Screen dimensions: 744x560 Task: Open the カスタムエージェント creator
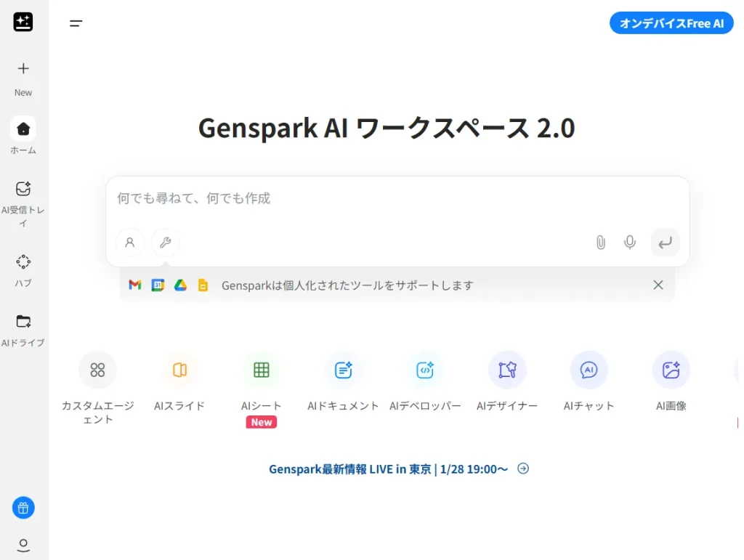pyautogui.click(x=98, y=370)
